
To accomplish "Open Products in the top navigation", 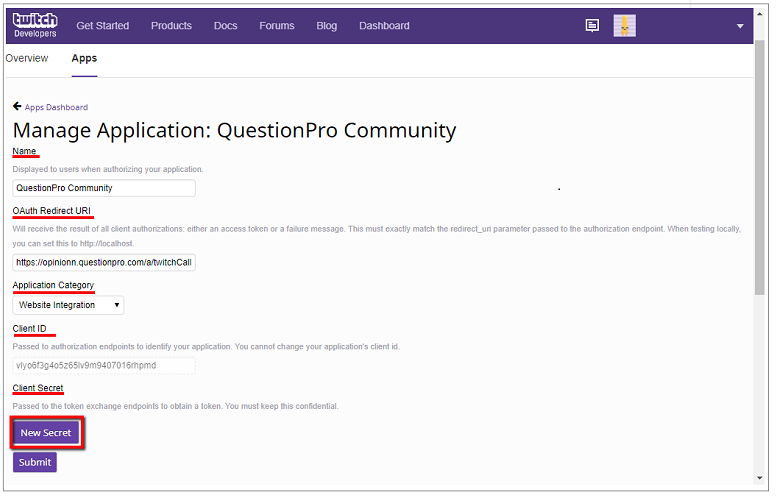I will pos(171,26).
